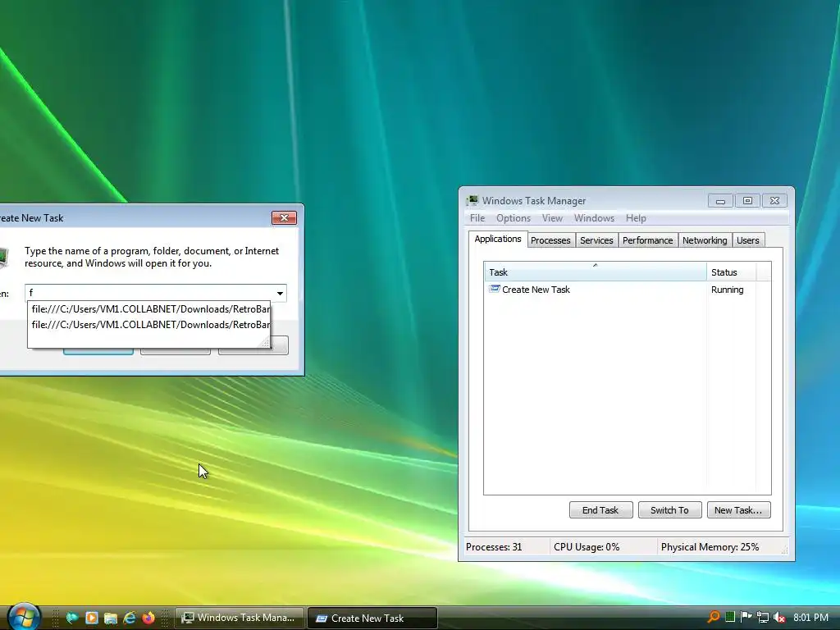Minimize the Windows Task Manager window
840x630 pixels.
720,201
